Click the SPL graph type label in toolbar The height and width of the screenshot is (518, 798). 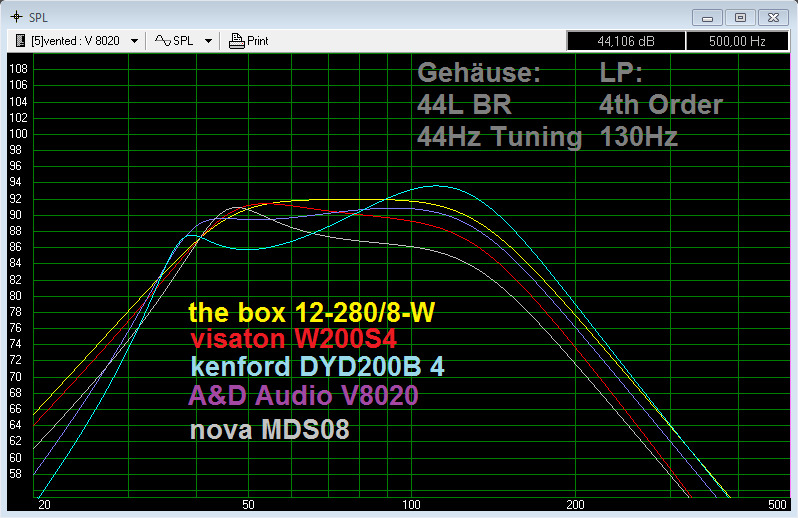point(183,41)
